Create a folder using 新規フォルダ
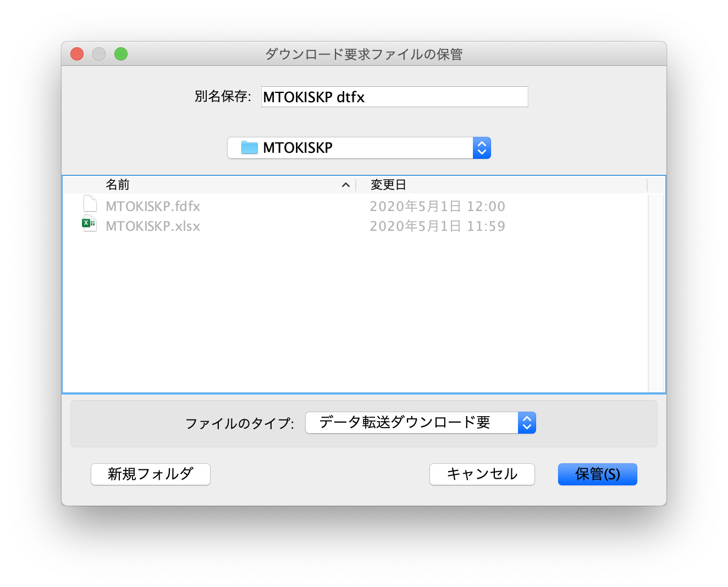Viewport: 728px width, 587px height. coord(150,474)
